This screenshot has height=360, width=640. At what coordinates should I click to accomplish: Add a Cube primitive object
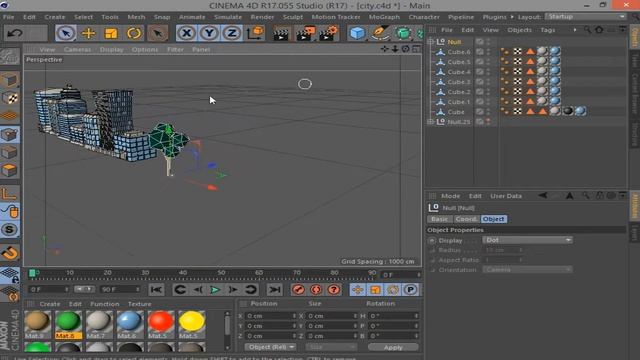357,33
